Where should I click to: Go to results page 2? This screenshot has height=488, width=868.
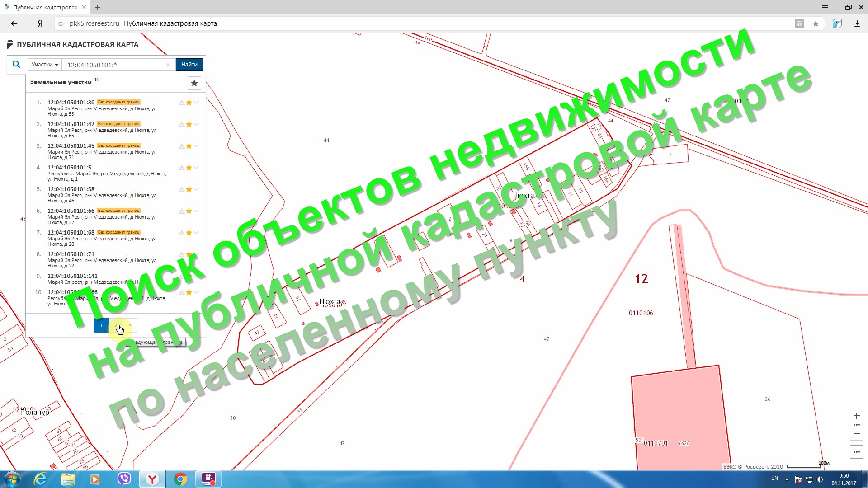[116, 325]
